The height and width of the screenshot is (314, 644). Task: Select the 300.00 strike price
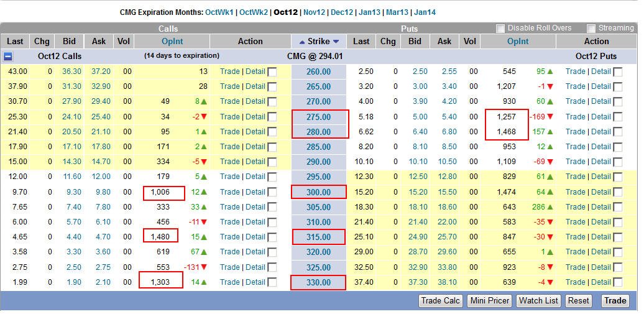click(x=318, y=192)
